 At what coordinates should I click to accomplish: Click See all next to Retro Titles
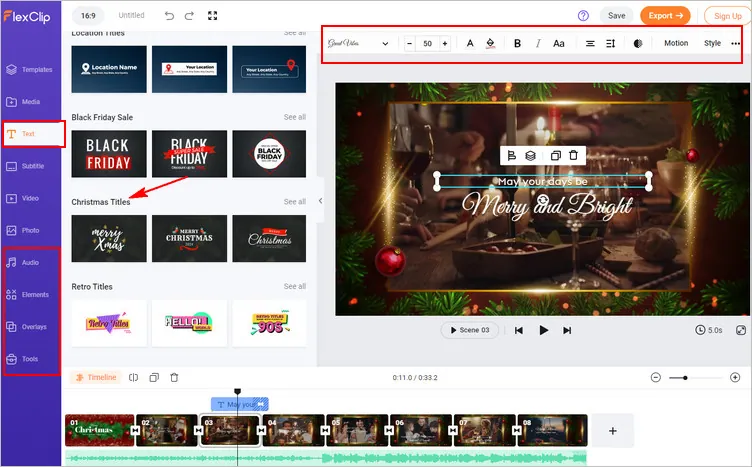coord(294,286)
